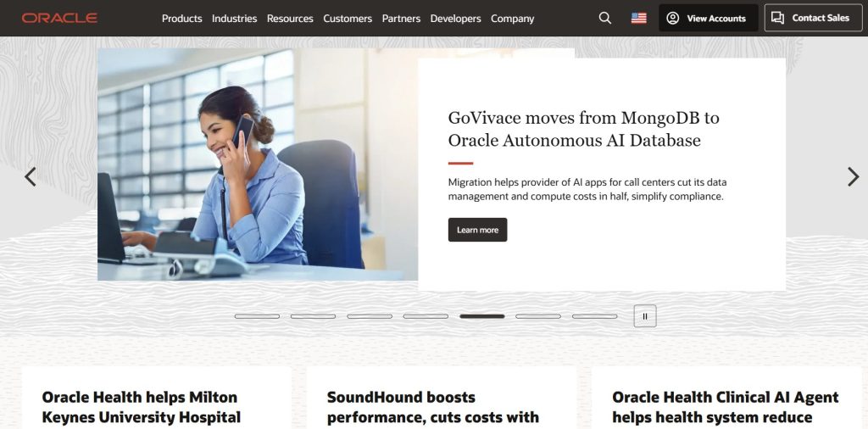The width and height of the screenshot is (868, 429).
Task: Advance to next carousel slide arrow
Action: coord(853,176)
